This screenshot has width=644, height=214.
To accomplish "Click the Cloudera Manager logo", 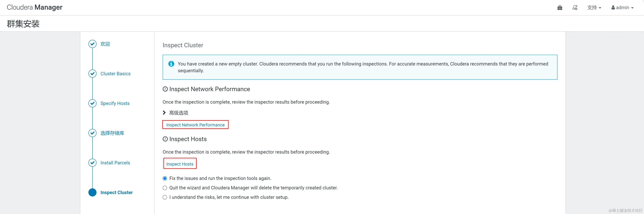I will pos(34,7).
